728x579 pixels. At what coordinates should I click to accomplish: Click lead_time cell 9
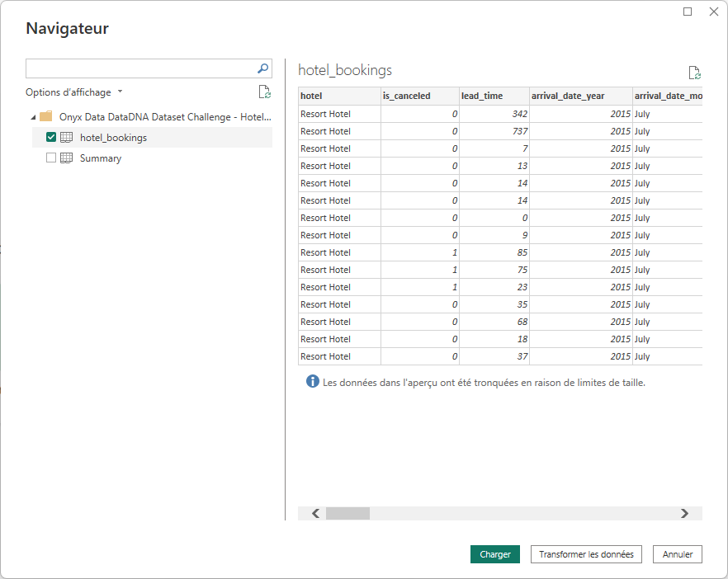(494, 235)
